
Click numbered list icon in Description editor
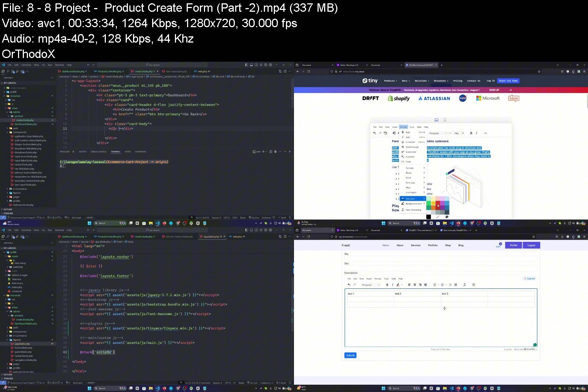[442, 285]
